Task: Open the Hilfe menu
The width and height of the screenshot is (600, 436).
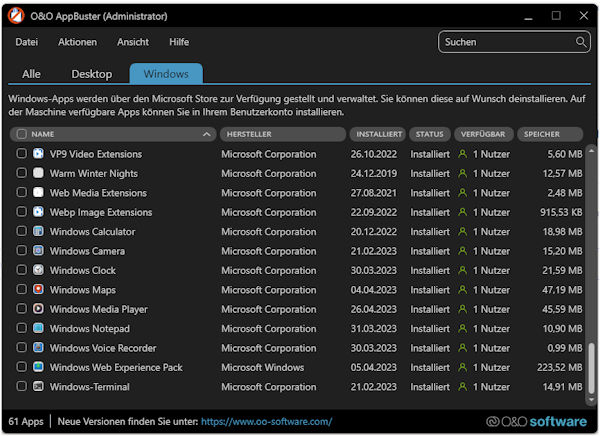Action: pyautogui.click(x=179, y=42)
